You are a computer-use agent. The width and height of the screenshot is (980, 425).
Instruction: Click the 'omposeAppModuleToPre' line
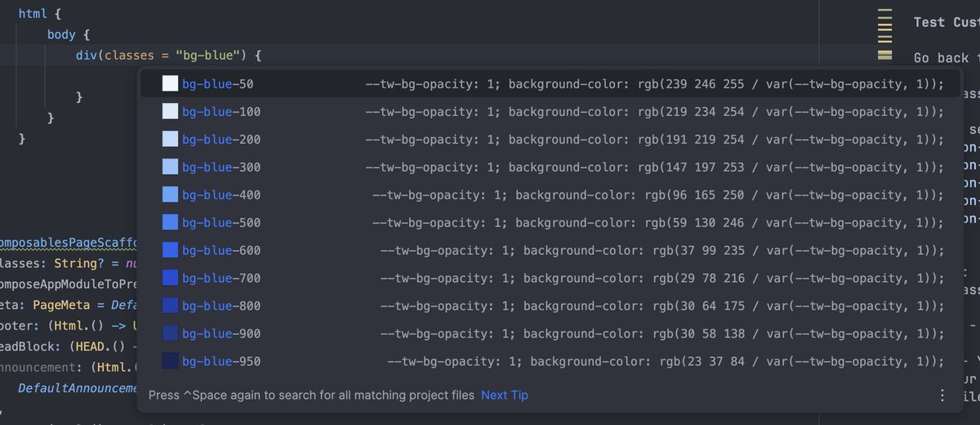point(69,284)
